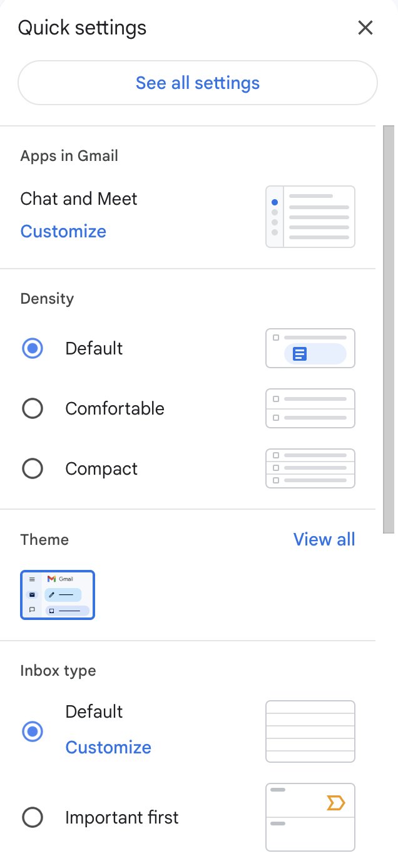Click the Comfortable density preview thumbnail

point(310,408)
